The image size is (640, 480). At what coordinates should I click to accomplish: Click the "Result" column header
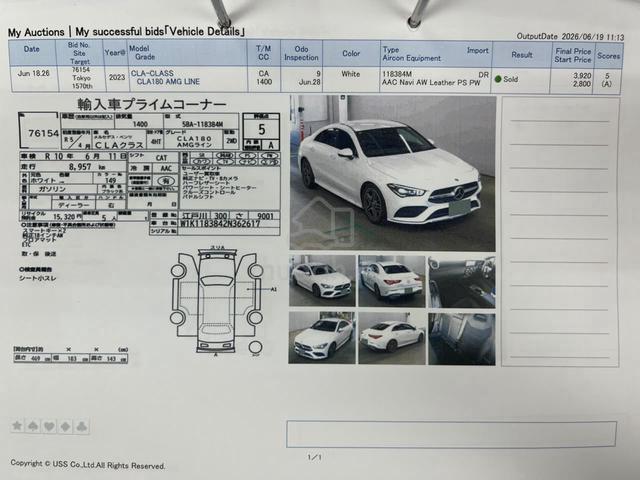[x=522, y=55]
